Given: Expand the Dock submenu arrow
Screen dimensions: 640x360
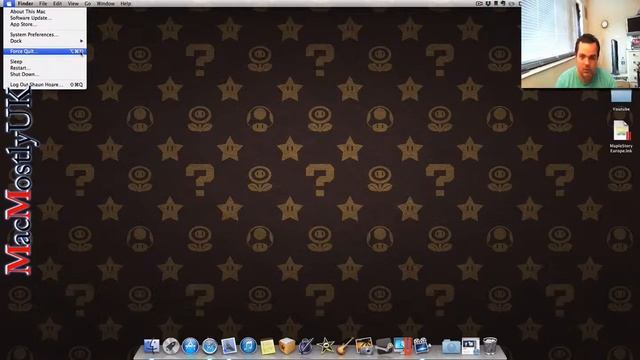Looking at the screenshot, I should coord(81,41).
